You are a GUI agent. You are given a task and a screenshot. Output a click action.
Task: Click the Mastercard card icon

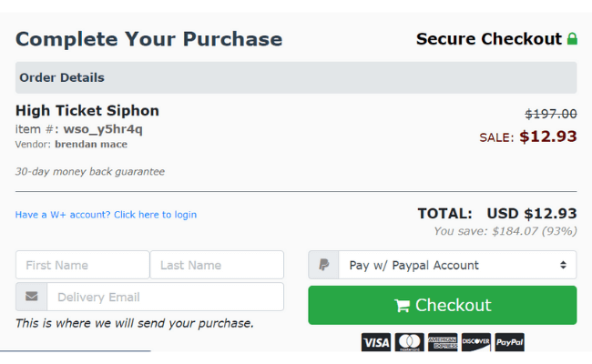(x=409, y=342)
